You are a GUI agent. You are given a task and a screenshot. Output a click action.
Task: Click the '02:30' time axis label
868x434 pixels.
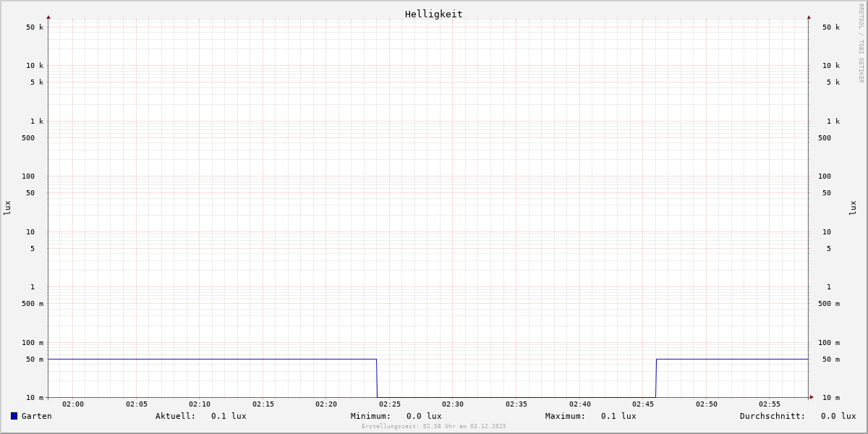453,404
